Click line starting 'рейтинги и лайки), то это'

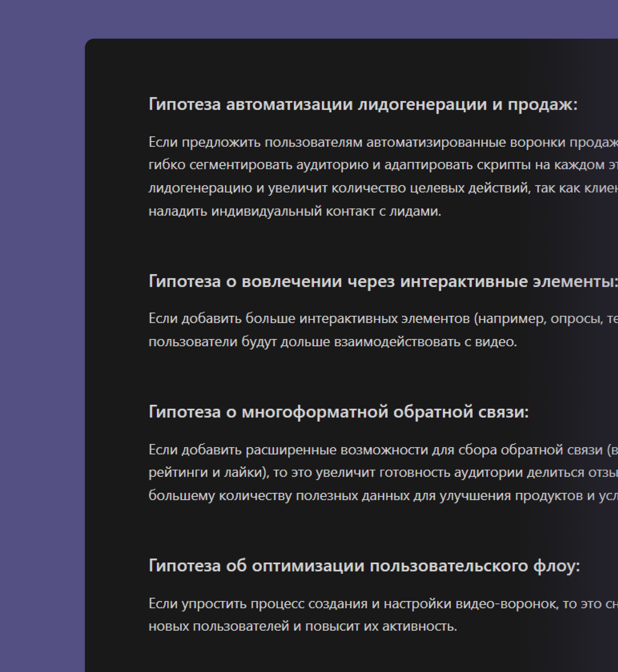tap(383, 472)
